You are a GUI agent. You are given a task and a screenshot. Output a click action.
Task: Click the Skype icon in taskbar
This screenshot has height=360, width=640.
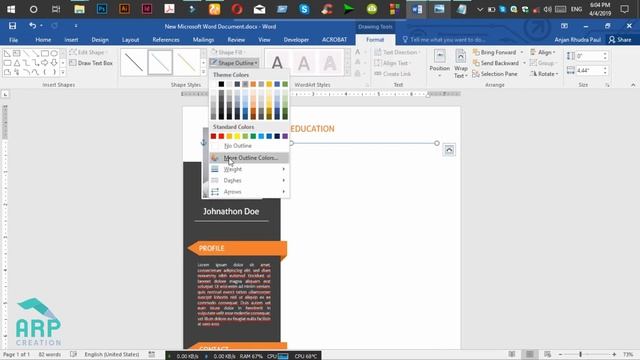coord(304,9)
